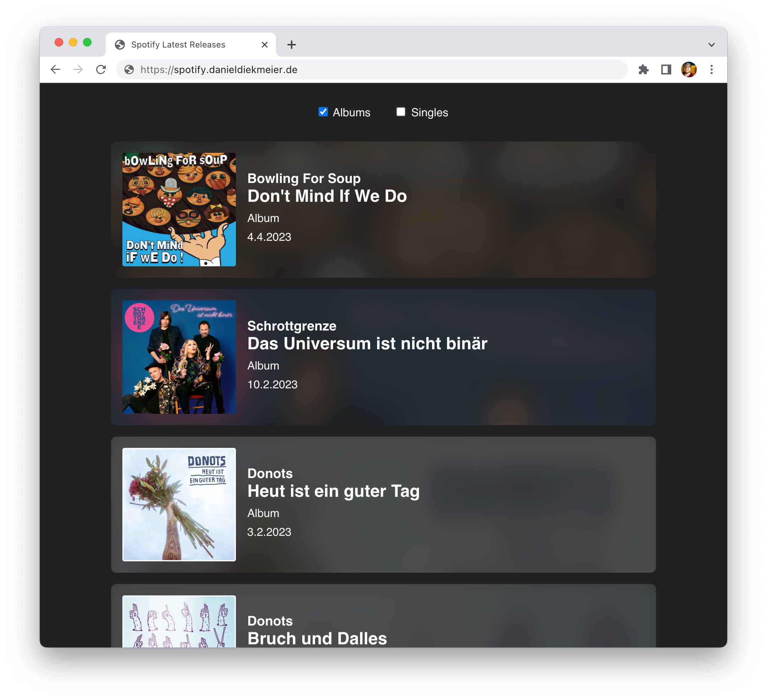Expand the tab search chevron

pyautogui.click(x=711, y=45)
